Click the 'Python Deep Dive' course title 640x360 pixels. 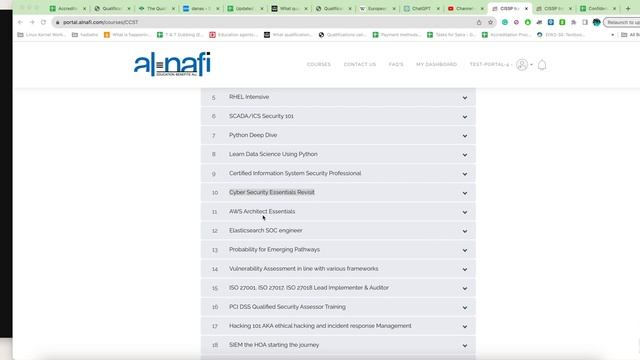point(253,135)
